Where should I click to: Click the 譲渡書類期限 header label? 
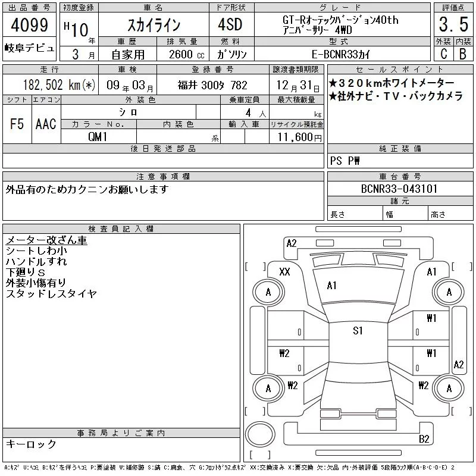pos(296,70)
